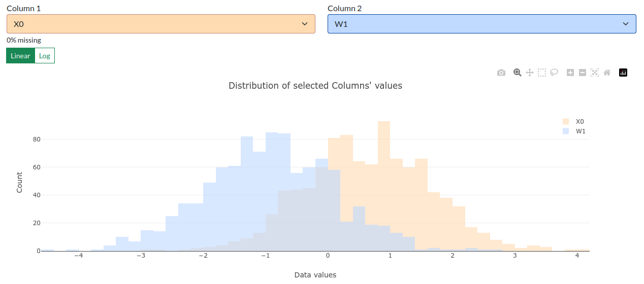Open the Column 1 dropdown

tap(161, 24)
